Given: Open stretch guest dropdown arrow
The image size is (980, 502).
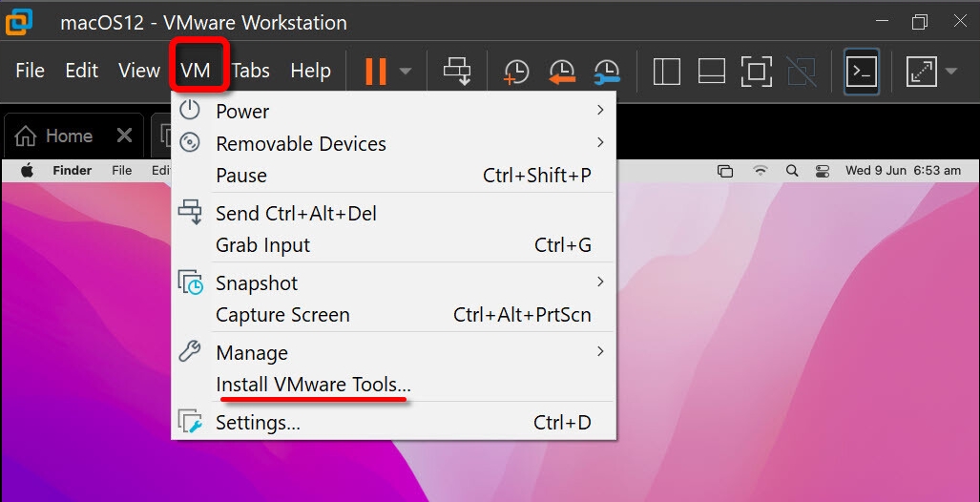Looking at the screenshot, I should click(x=951, y=72).
